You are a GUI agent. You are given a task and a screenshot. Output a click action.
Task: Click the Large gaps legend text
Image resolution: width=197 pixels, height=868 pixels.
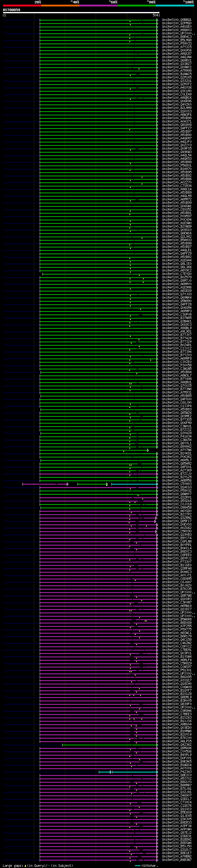(38, 865)
